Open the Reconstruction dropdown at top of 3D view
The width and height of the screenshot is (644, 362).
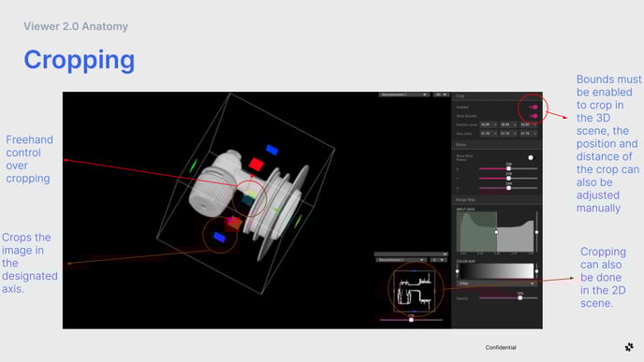point(403,94)
